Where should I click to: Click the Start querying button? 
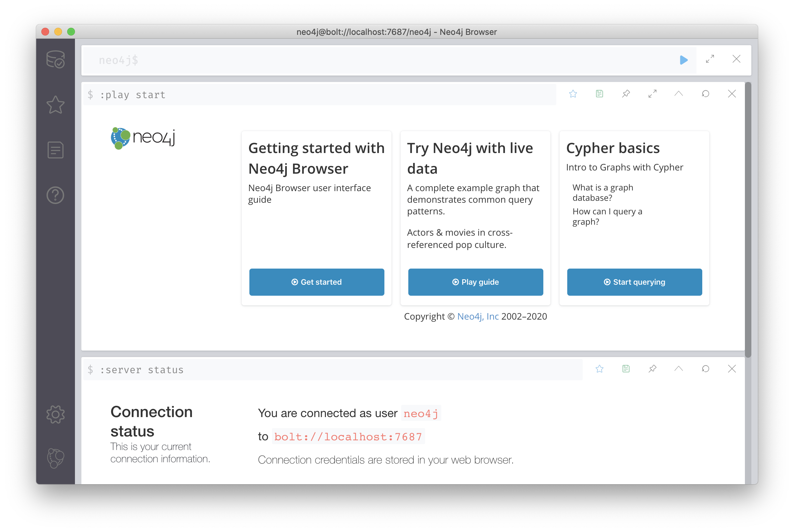click(x=634, y=282)
